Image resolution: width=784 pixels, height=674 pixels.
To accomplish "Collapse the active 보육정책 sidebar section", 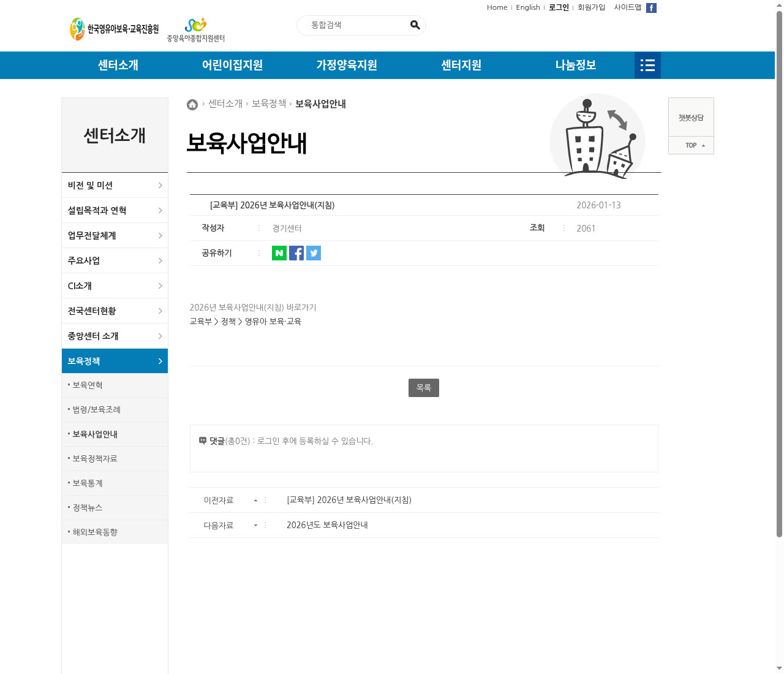I will coord(115,361).
